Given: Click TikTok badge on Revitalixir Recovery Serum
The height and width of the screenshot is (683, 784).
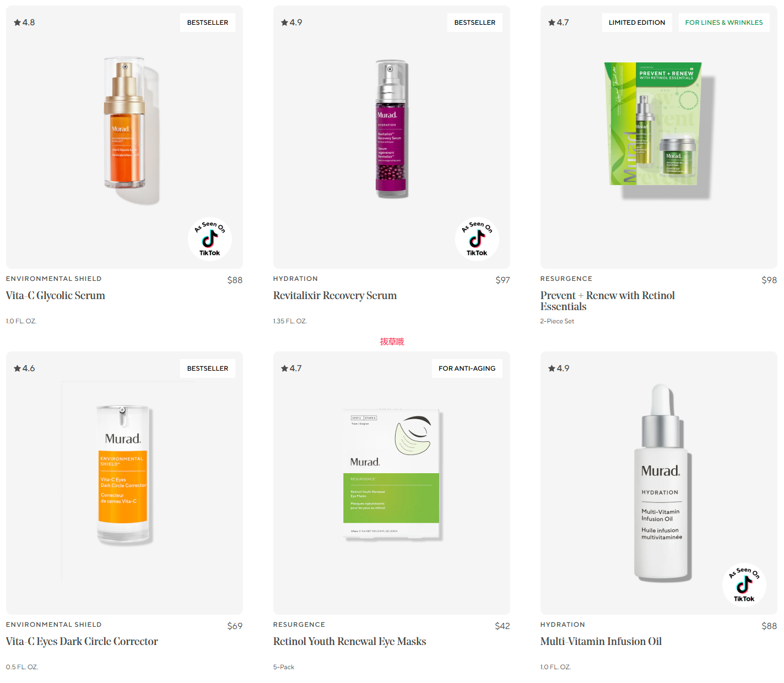Looking at the screenshot, I should (477, 239).
